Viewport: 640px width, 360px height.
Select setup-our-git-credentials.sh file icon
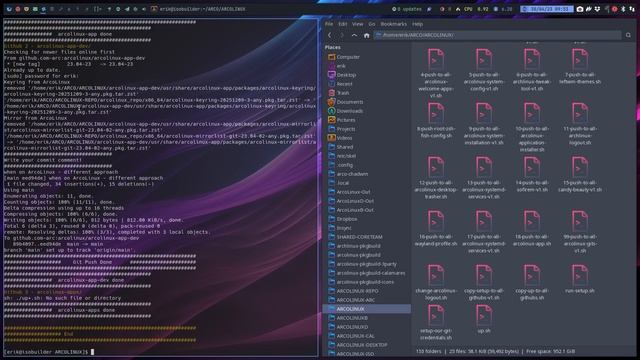(436, 315)
